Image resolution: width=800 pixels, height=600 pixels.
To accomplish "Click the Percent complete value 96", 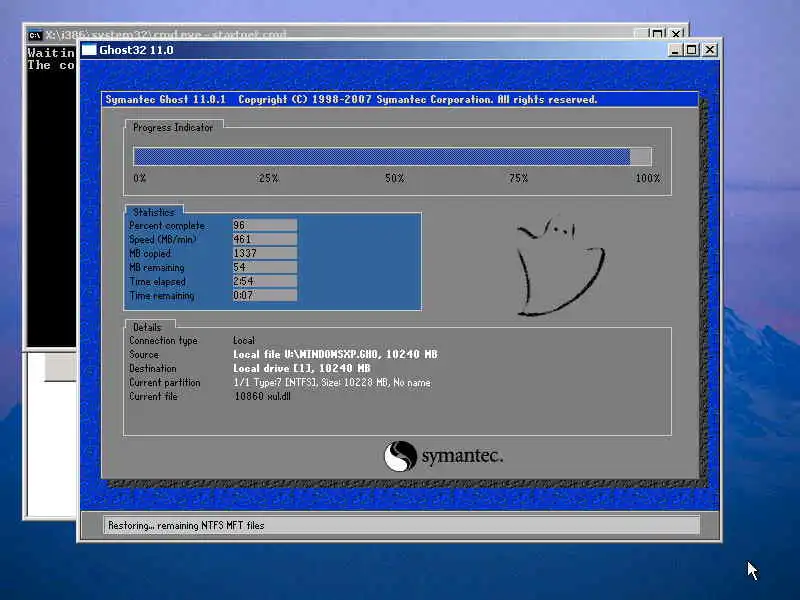I will (265, 225).
